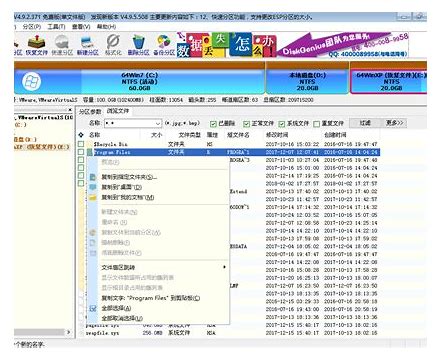Sort by the 属性 attribute column header

pos(212,135)
